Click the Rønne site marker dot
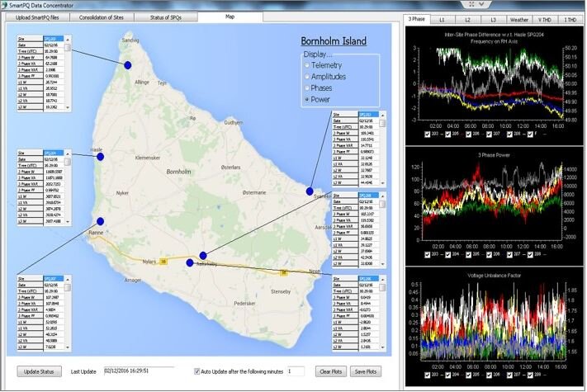 [100, 221]
